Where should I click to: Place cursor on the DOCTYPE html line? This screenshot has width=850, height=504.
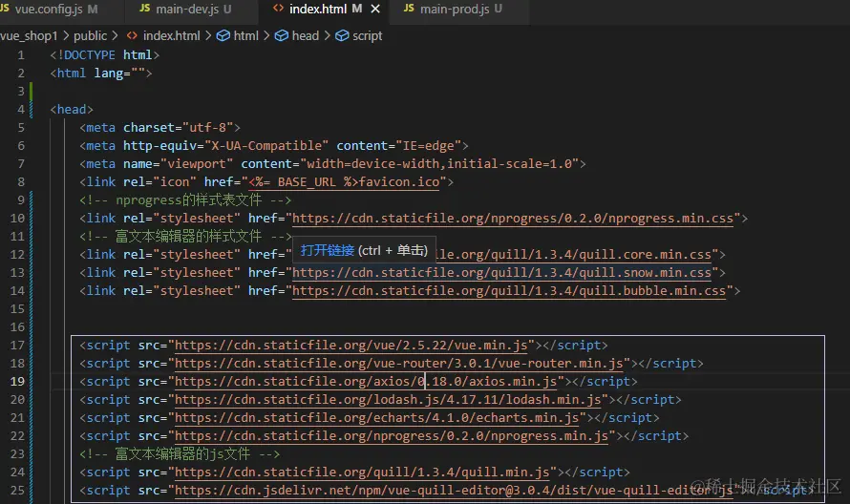tap(105, 55)
